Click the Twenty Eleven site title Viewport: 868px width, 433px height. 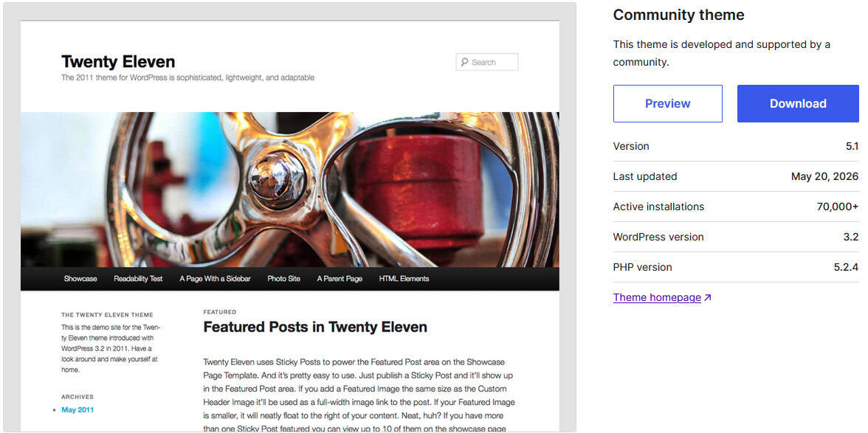coord(118,60)
